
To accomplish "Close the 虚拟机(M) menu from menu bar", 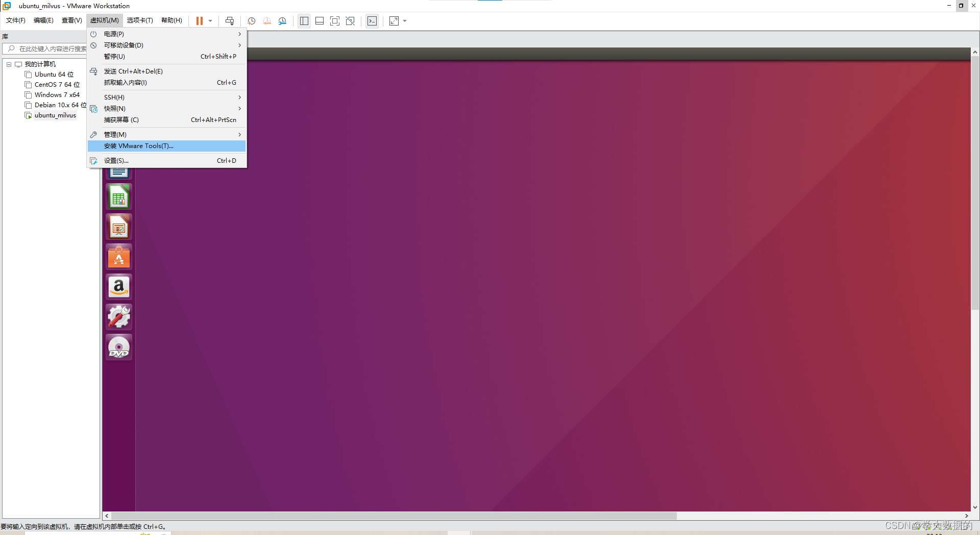I will [x=105, y=20].
